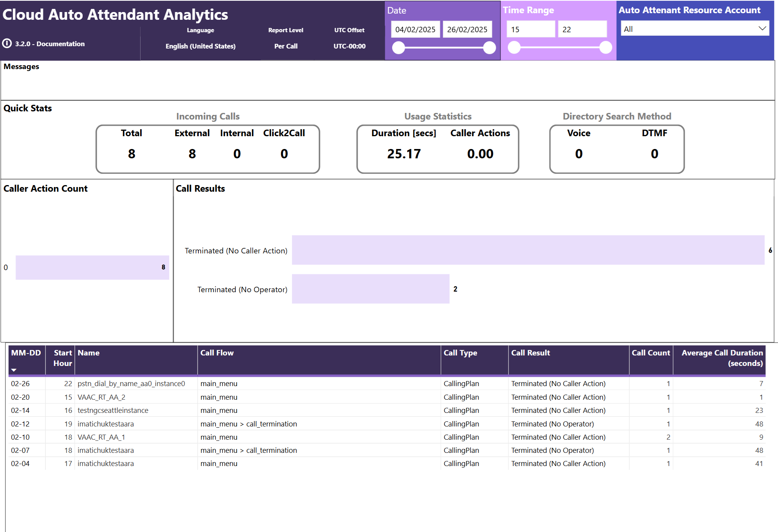The image size is (778, 532).
Task: Select the pstn_dial_by_name_aa0_instance0 row
Action: (x=131, y=383)
